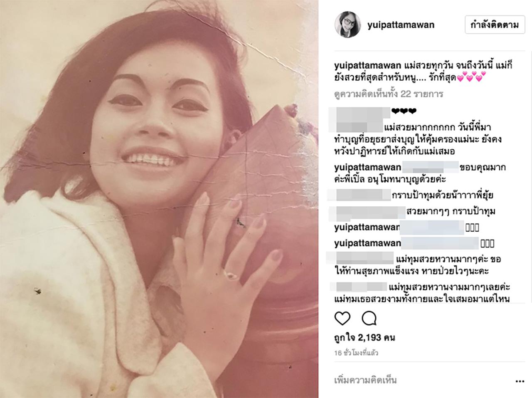Click blurred mention in ขอบคุณมาก reply

(x=430, y=168)
